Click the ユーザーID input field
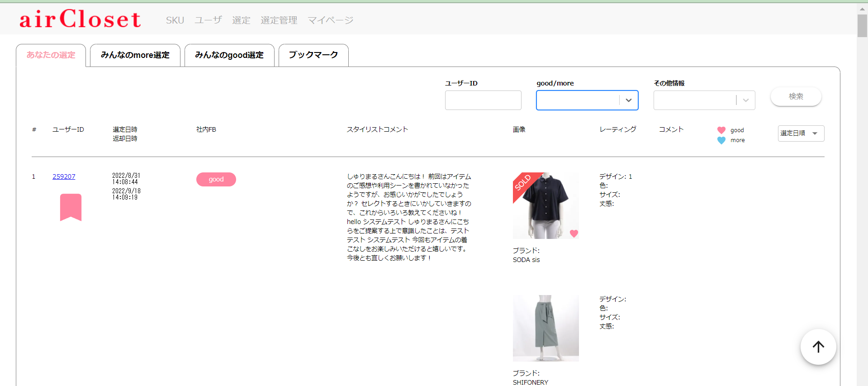Image resolution: width=868 pixels, height=386 pixels. point(483,100)
